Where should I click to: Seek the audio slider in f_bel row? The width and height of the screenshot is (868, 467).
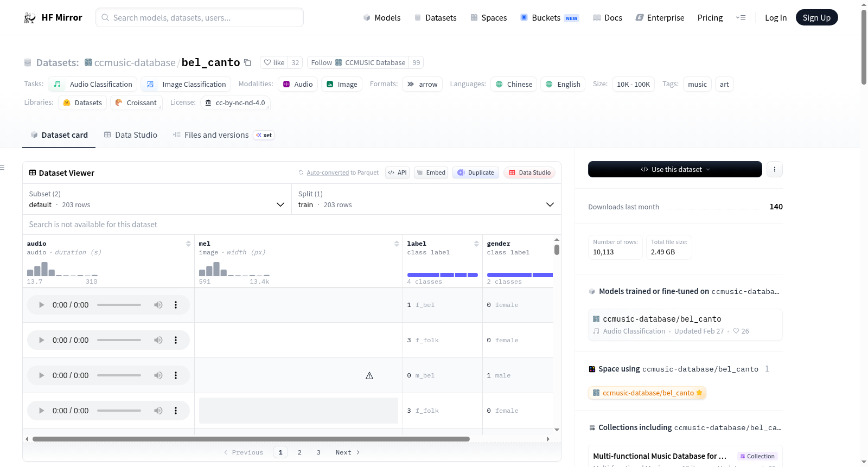click(119, 305)
